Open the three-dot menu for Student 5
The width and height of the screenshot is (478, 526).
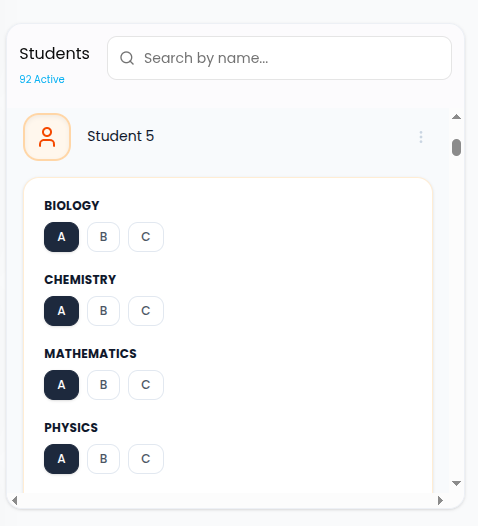[421, 137]
